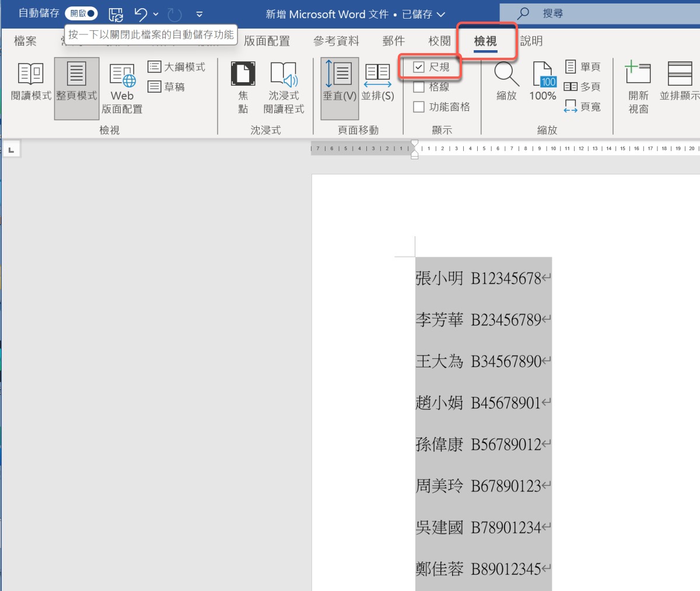
Task: Click on text 趙小娟 B45678901
Action: coord(478,403)
